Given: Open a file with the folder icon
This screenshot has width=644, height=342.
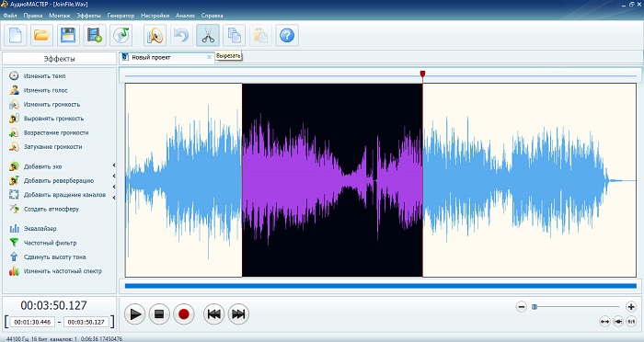Looking at the screenshot, I should coord(41,35).
